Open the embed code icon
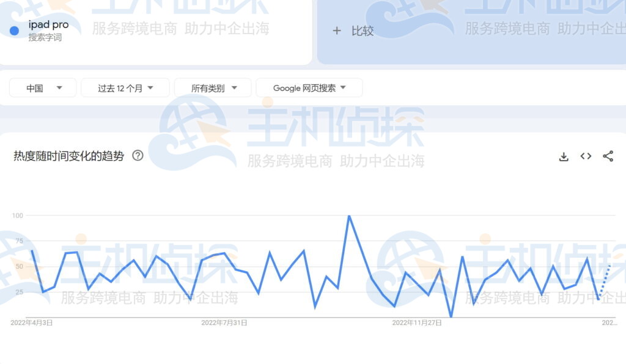Image resolution: width=626 pixels, height=364 pixels. click(x=586, y=156)
